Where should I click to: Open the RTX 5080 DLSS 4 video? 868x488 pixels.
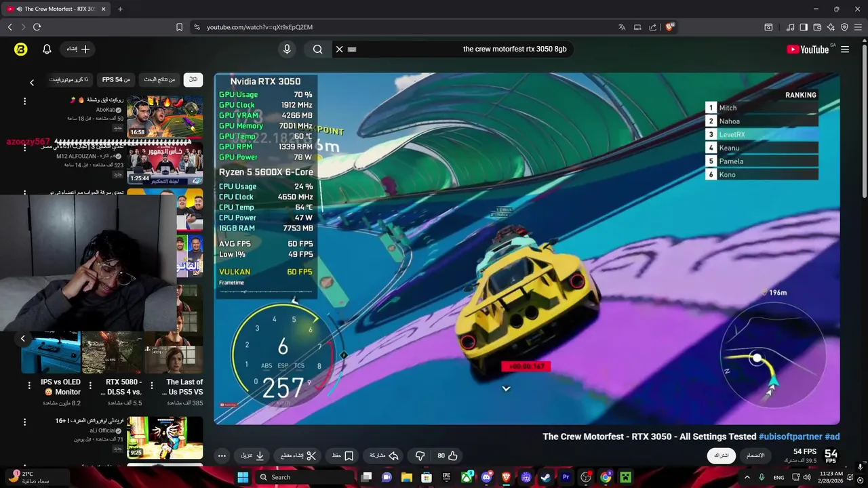[x=112, y=352]
